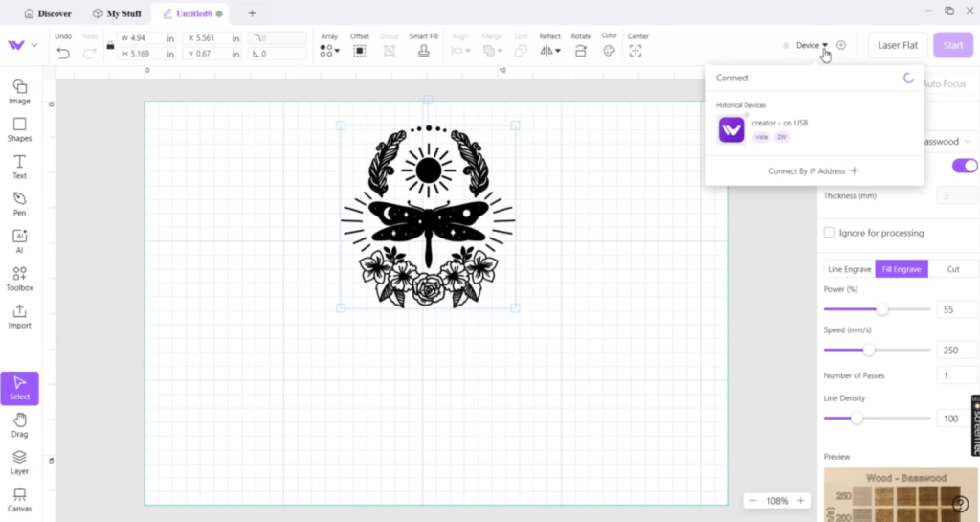This screenshot has height=522, width=980.
Task: Click the Import icon
Action: (19, 315)
